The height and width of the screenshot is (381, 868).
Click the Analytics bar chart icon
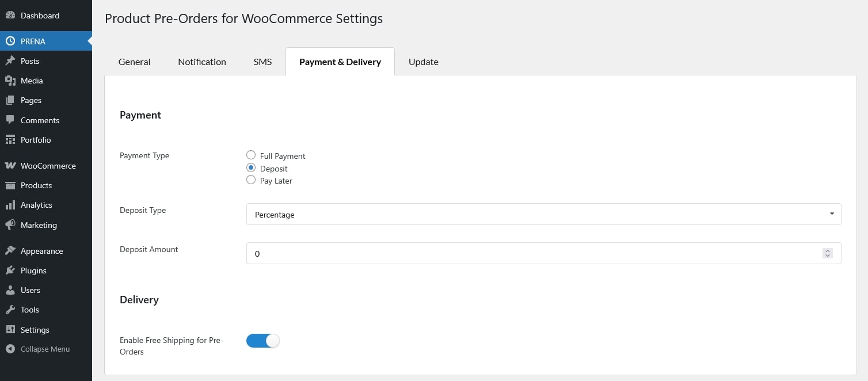[10, 205]
